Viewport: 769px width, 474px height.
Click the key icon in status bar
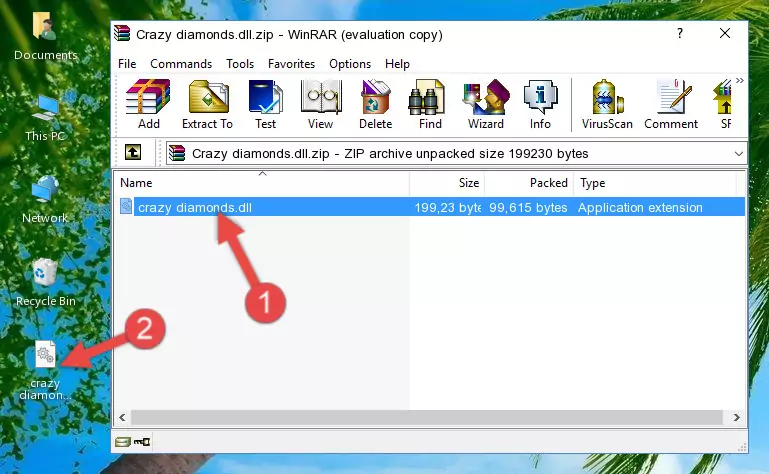point(142,442)
